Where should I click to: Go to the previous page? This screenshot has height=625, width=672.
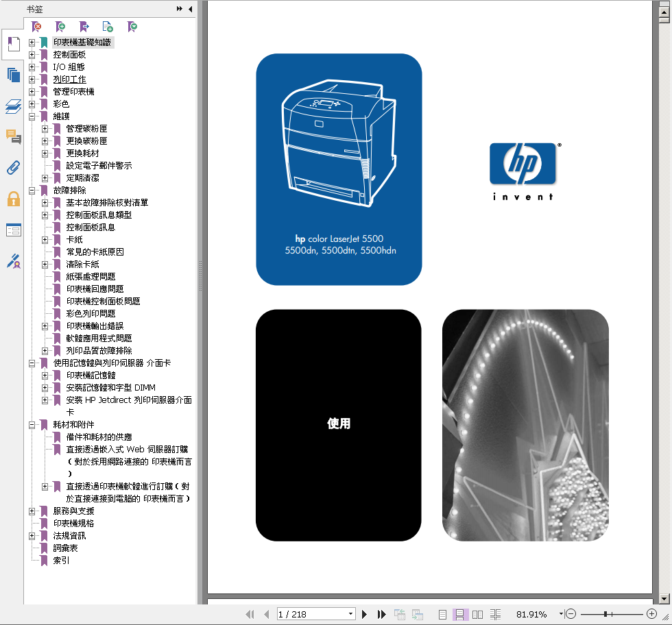(267, 614)
